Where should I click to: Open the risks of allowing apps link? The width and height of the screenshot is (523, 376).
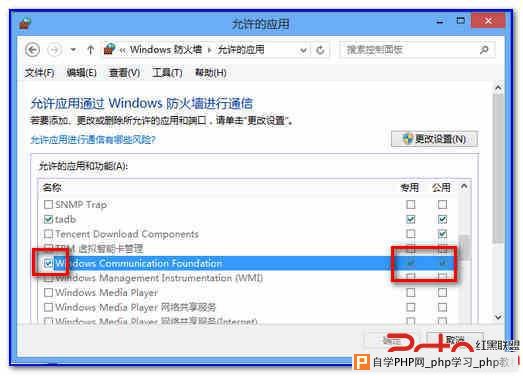93,139
